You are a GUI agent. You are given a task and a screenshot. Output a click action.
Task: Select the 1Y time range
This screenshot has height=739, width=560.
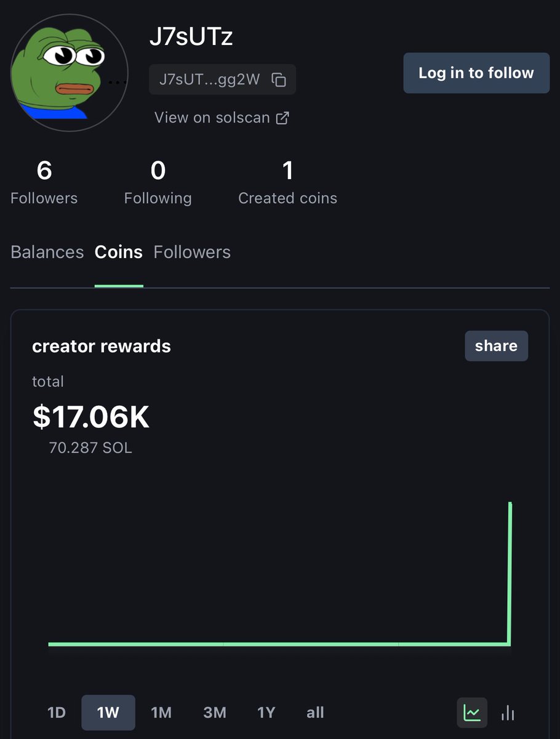[x=266, y=713]
